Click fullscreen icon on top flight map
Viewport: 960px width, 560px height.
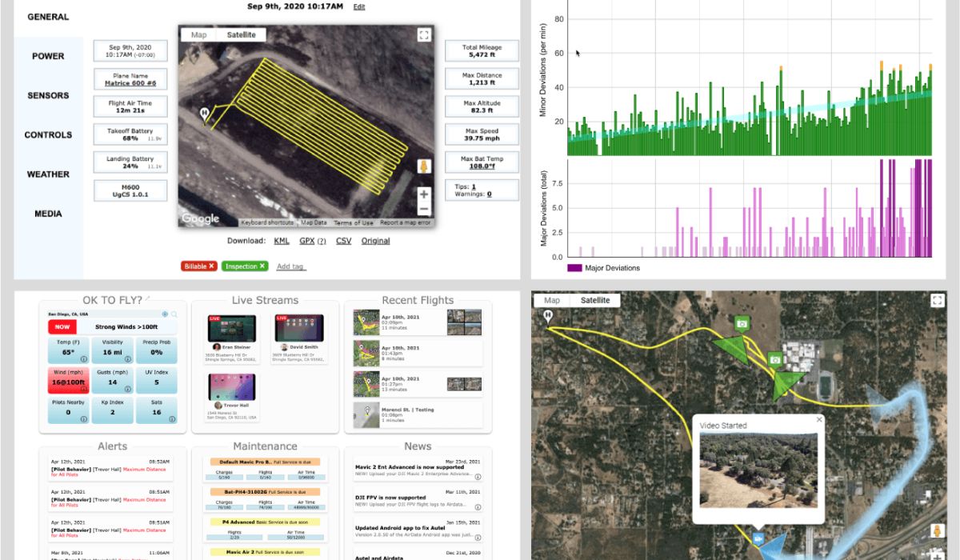click(x=424, y=34)
